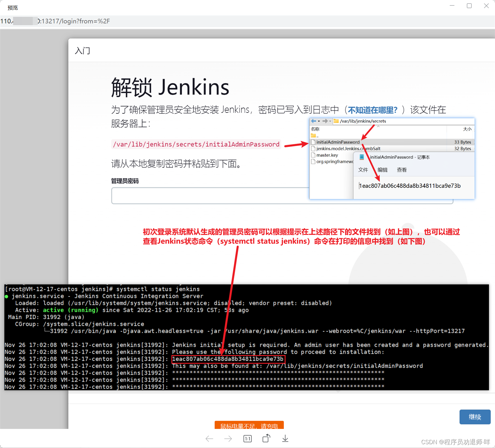Click the red initialAdminPassword file path text
495x448 pixels.
click(x=196, y=144)
